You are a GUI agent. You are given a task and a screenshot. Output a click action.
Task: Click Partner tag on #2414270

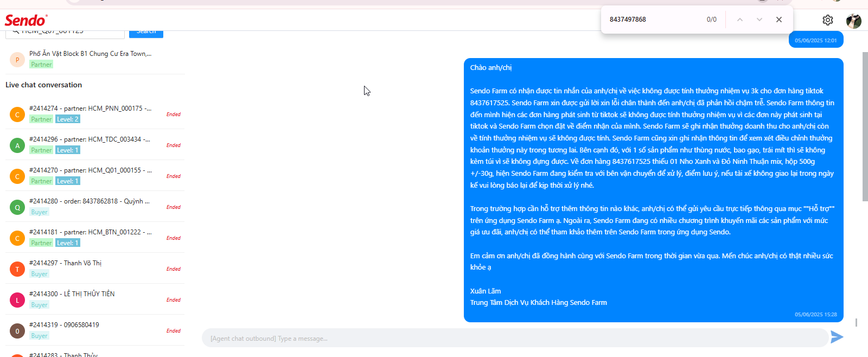41,181
